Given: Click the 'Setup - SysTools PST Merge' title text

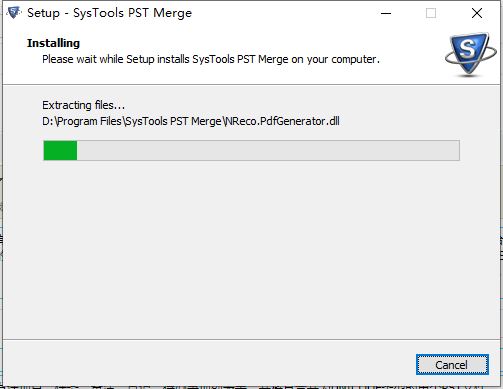Looking at the screenshot, I should tap(109, 13).
